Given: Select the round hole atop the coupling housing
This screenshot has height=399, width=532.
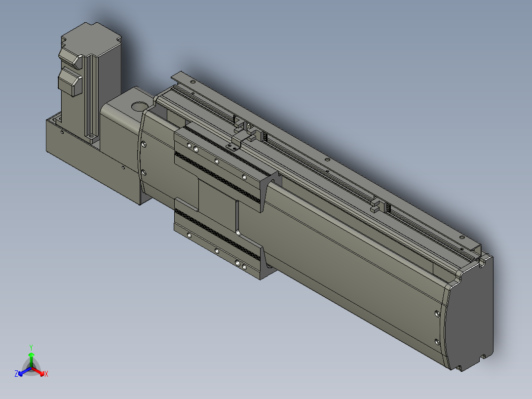Looking at the screenshot, I should click(x=139, y=107).
